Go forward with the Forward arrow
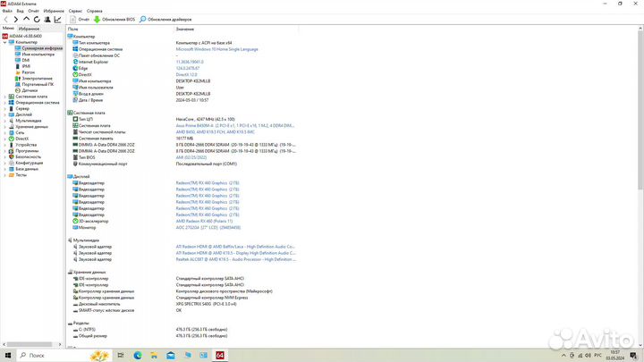 tap(15, 20)
